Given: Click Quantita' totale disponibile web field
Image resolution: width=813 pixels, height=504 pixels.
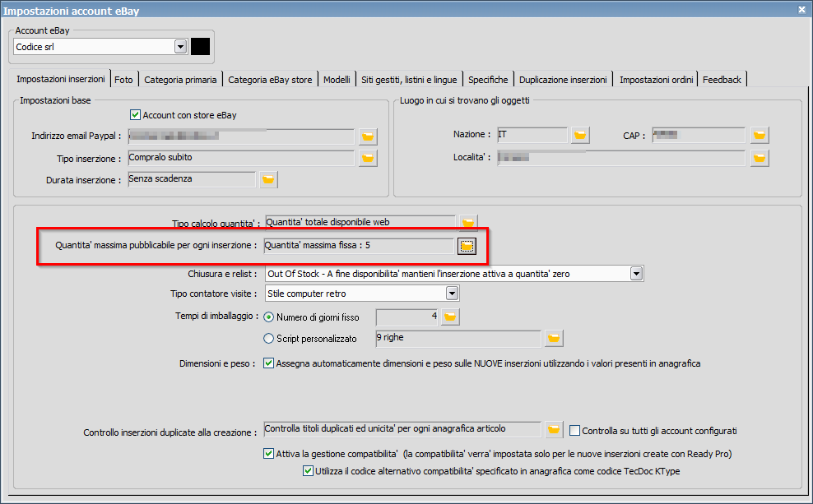Looking at the screenshot, I should 360,222.
